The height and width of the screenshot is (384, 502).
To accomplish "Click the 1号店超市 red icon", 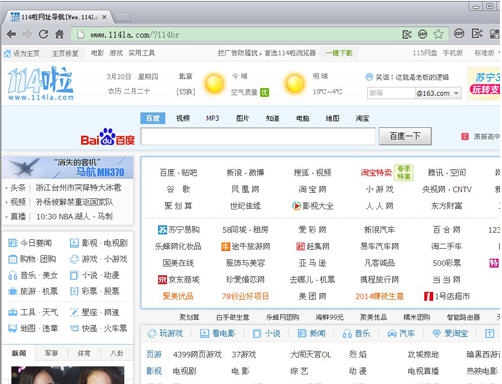I will click(428, 296).
